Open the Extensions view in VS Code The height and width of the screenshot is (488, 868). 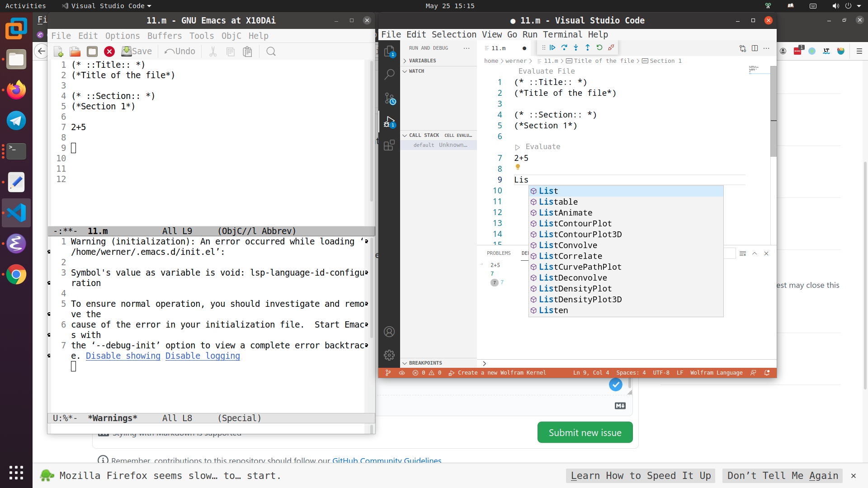click(x=389, y=145)
